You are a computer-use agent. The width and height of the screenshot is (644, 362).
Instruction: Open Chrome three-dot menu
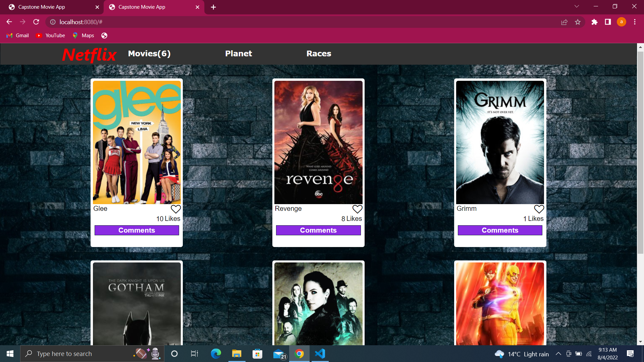(635, 22)
